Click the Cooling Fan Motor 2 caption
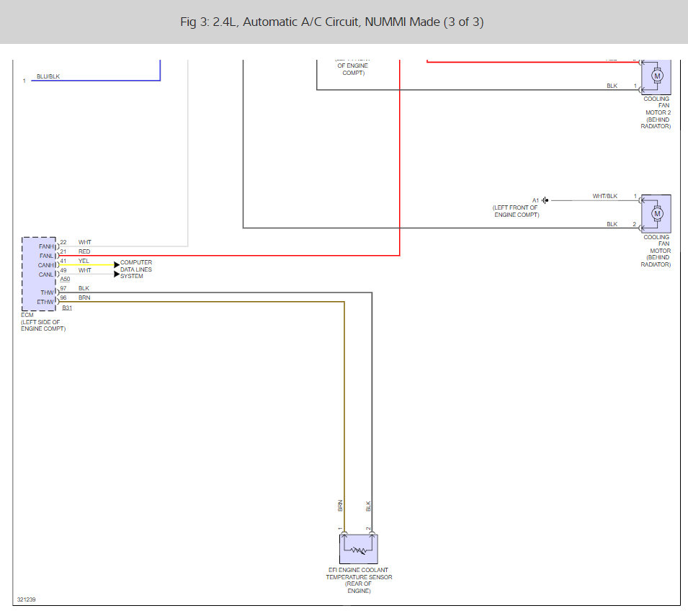 (x=656, y=112)
